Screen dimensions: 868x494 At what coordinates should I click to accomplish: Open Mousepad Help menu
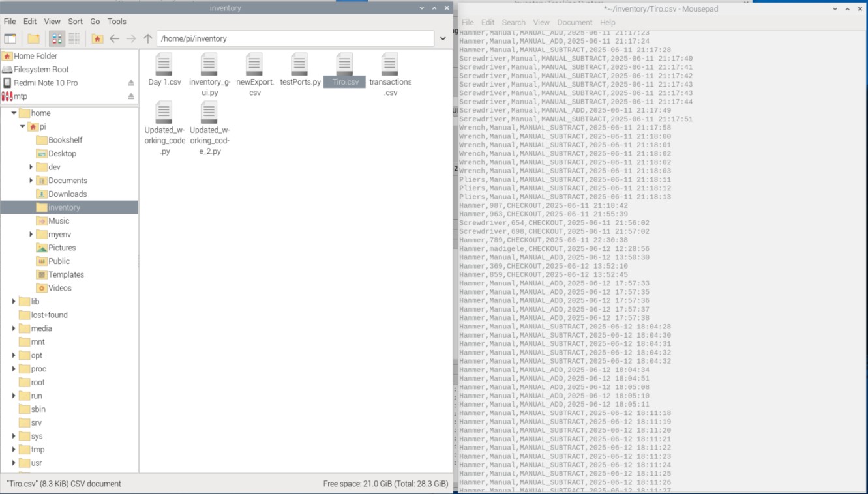607,22
